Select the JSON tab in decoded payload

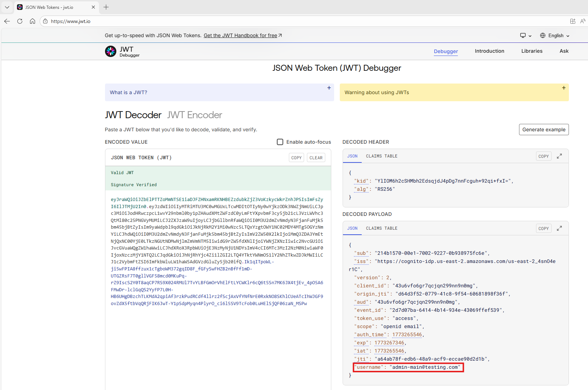pyautogui.click(x=352, y=228)
